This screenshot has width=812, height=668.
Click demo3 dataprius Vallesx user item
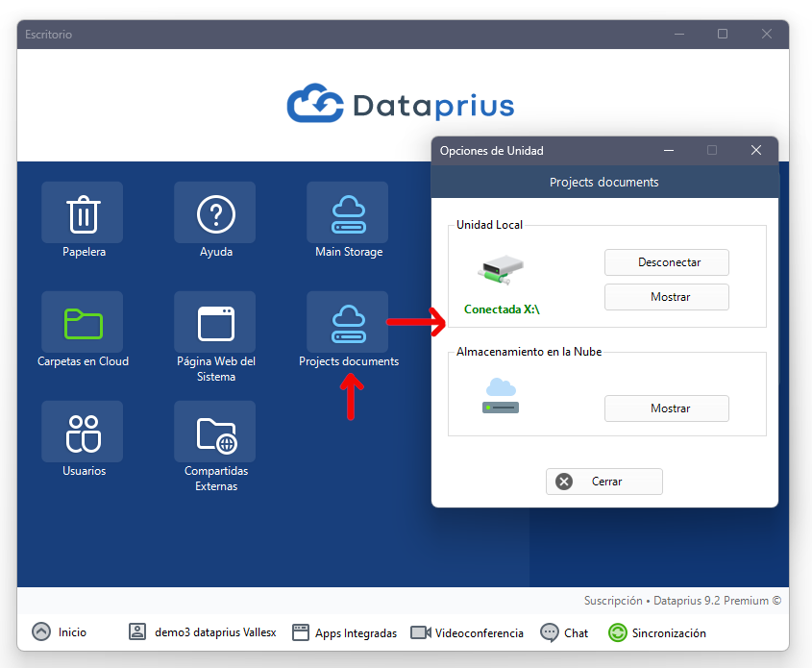(203, 632)
